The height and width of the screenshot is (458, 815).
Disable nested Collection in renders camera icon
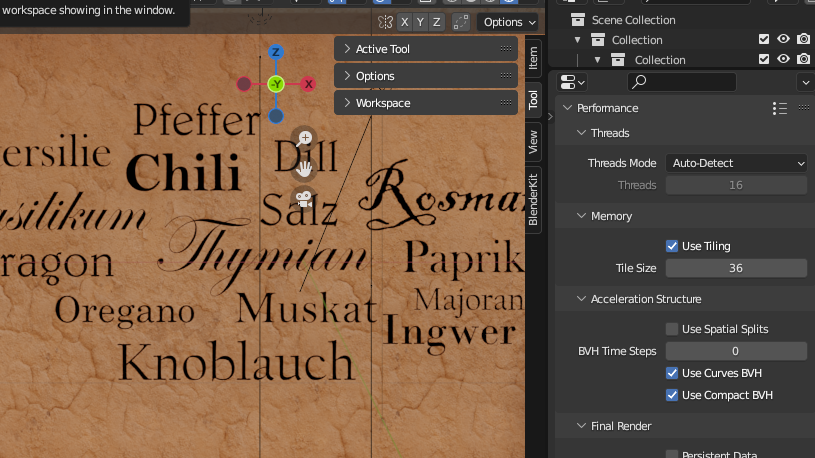tap(804, 59)
